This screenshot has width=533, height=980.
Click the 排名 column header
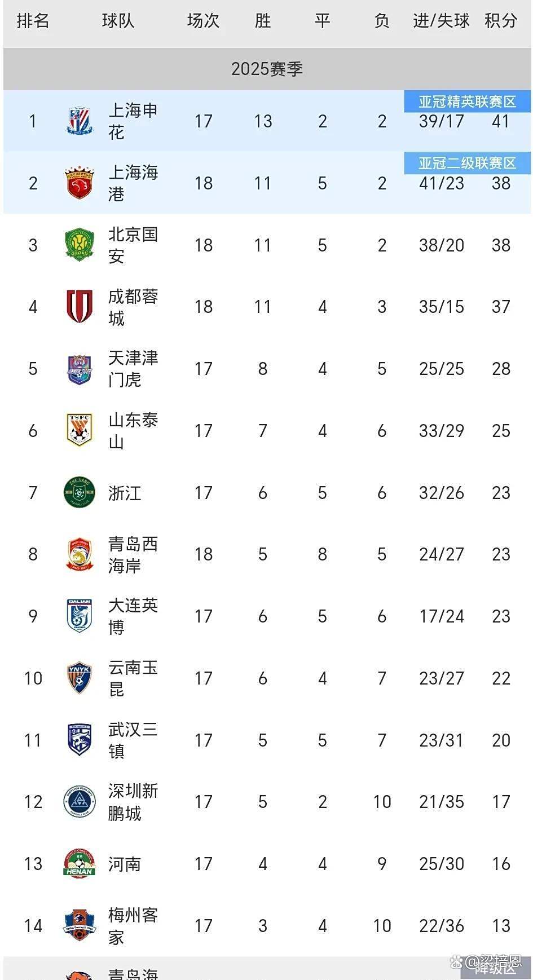point(33,21)
